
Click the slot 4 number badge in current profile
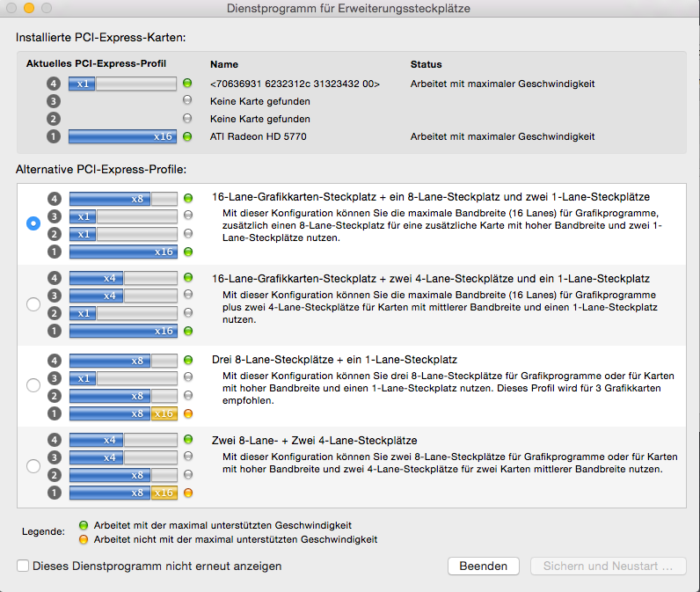53,84
